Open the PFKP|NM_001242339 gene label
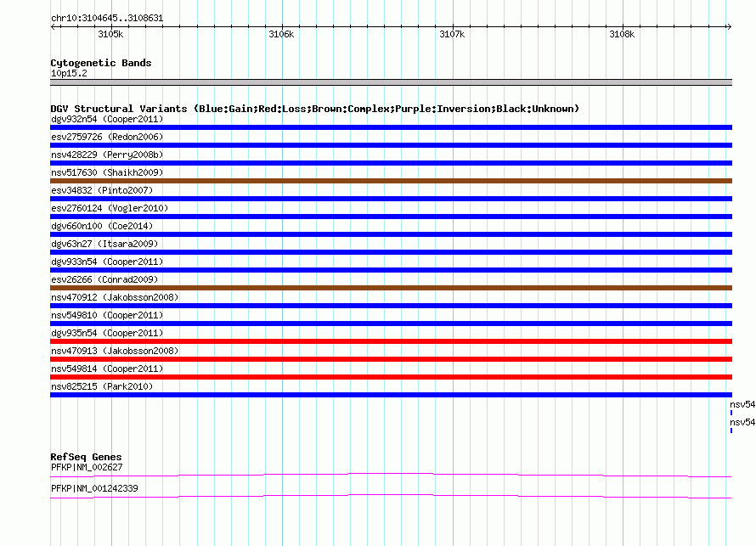 coord(94,488)
